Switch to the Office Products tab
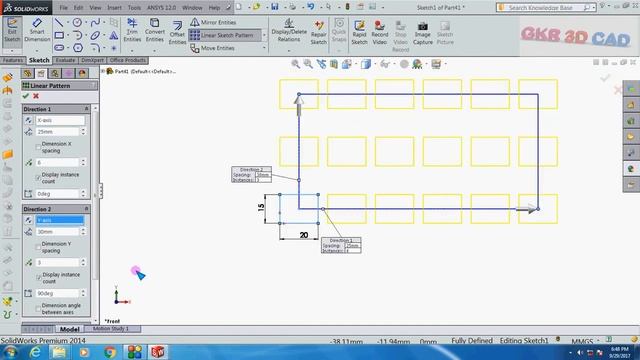 click(128, 60)
